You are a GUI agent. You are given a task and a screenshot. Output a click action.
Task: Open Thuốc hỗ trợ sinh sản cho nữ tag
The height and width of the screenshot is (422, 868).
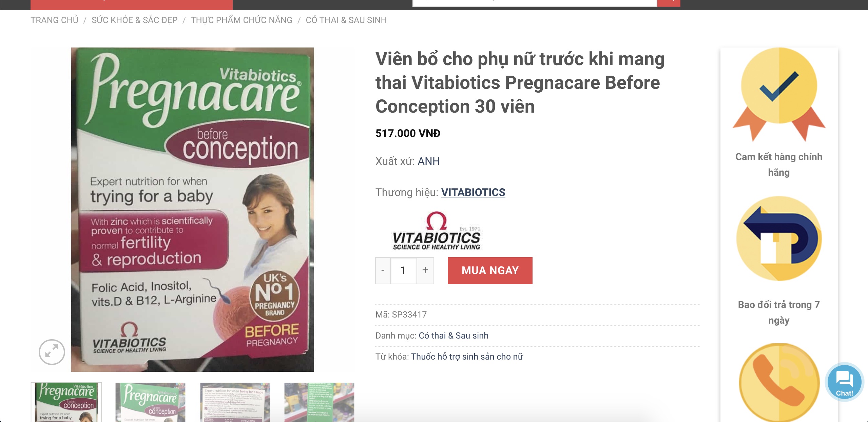(467, 357)
